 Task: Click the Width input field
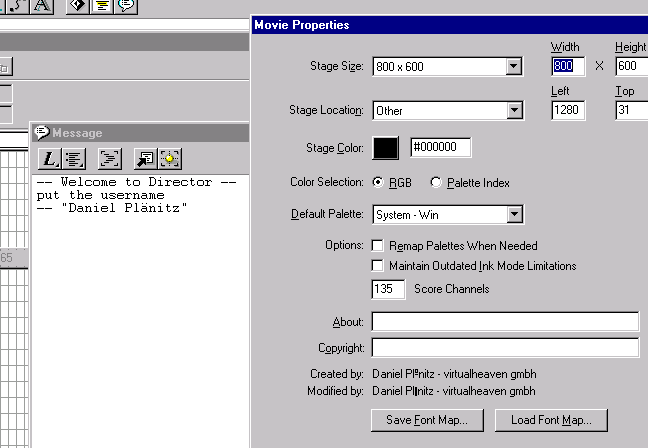coord(568,66)
